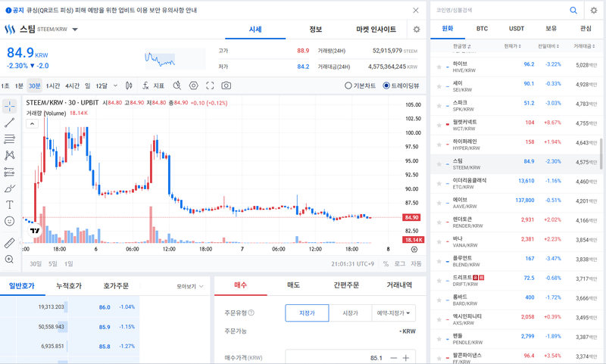Toggle percent scale on chart

(386, 264)
